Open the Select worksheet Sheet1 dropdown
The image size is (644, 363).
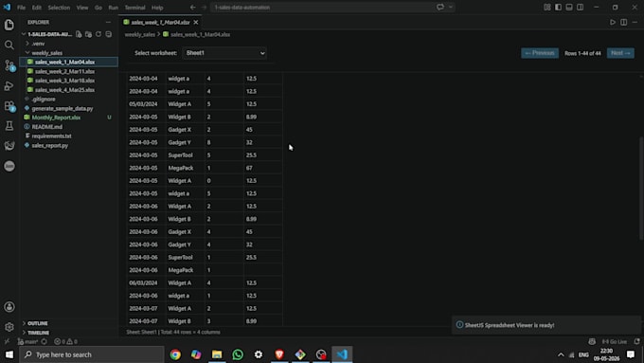coord(224,53)
